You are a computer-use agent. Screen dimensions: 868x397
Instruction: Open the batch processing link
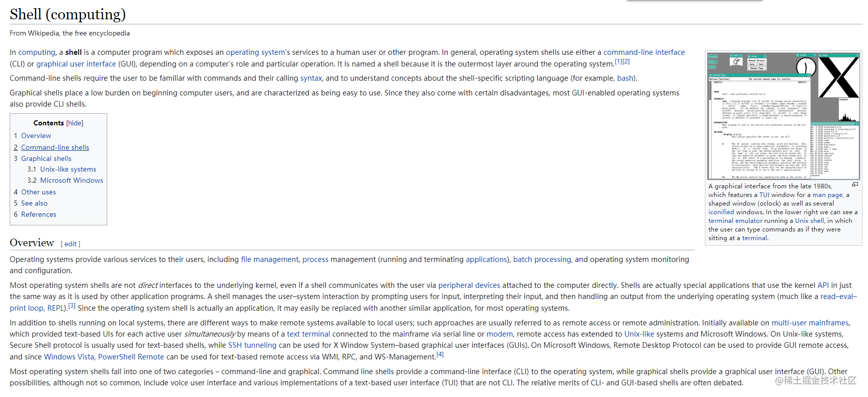pyautogui.click(x=542, y=259)
